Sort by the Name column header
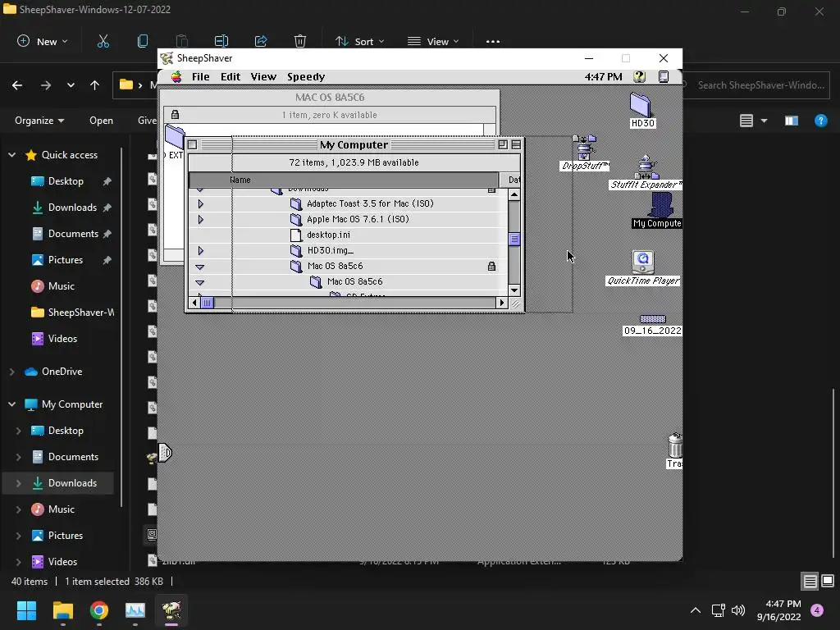 tap(343, 180)
